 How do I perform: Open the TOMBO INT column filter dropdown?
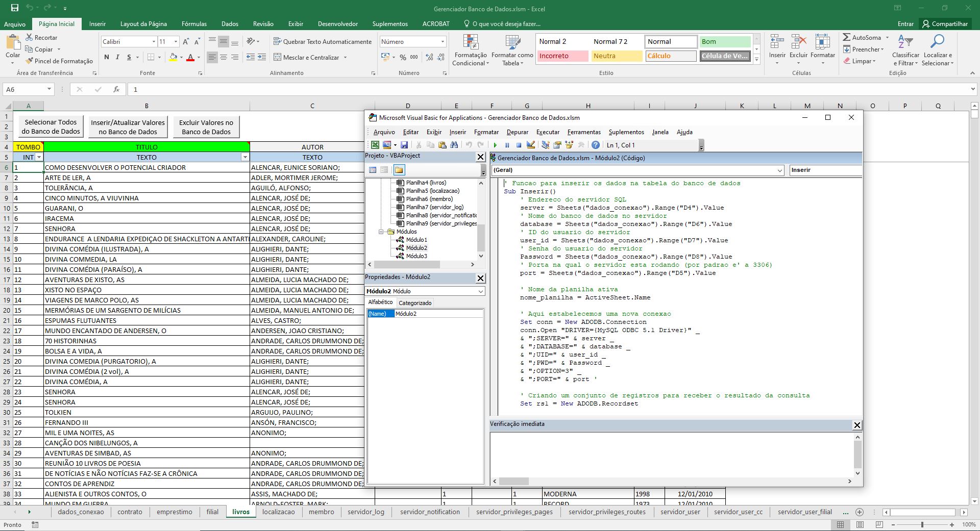(39, 157)
